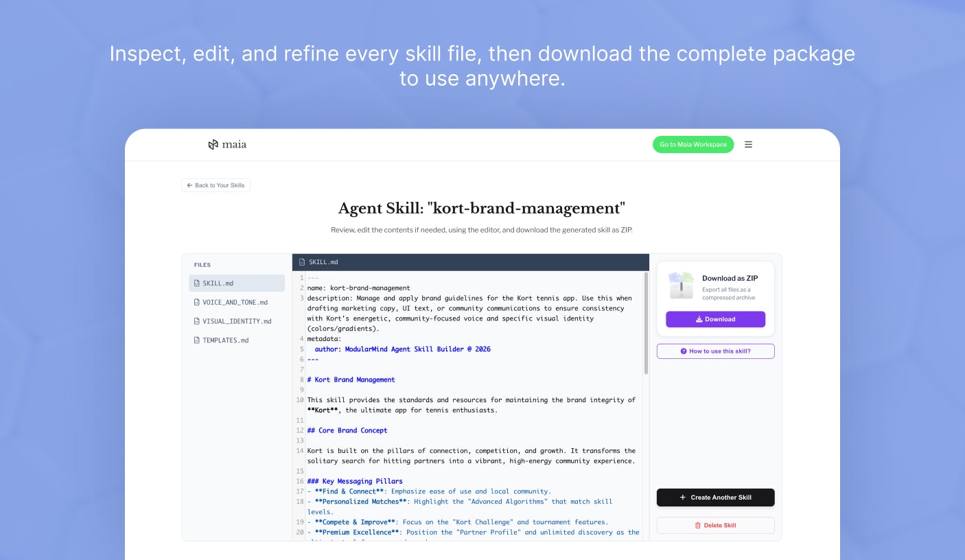This screenshot has height=560, width=965.
Task: Click the '# Kort Brand Management' heading line
Action: click(x=351, y=380)
